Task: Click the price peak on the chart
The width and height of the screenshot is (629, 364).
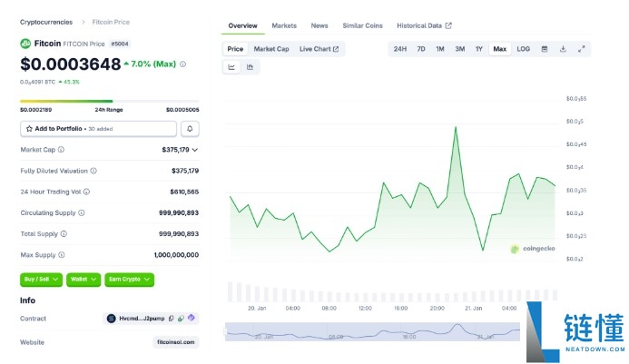Action: click(456, 128)
